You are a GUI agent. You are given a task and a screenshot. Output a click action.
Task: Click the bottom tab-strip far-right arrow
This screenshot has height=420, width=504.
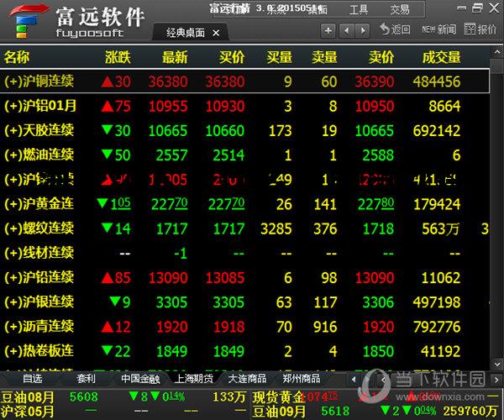[497, 380]
